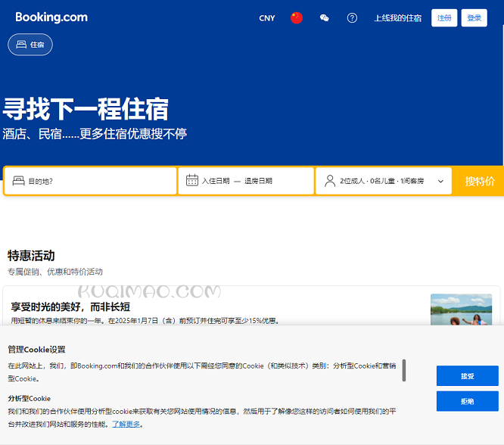This screenshot has width=504, height=445.
Task: Open the 了解更多 learn more link
Action: pyautogui.click(x=126, y=425)
